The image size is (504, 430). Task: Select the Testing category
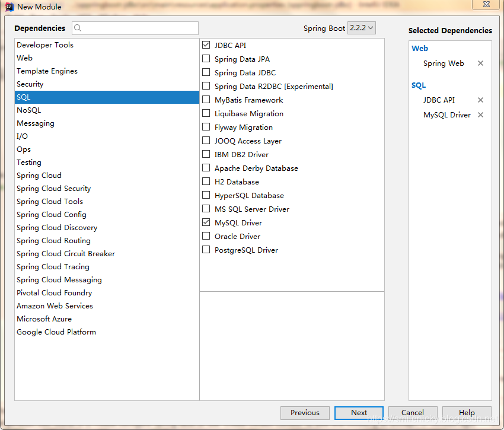(107, 163)
